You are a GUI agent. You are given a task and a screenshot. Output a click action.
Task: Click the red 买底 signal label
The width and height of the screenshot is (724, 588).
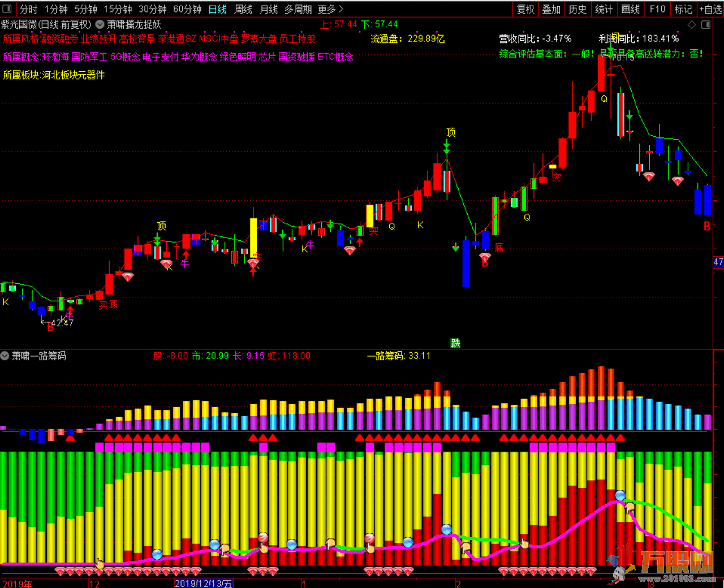tap(108, 305)
